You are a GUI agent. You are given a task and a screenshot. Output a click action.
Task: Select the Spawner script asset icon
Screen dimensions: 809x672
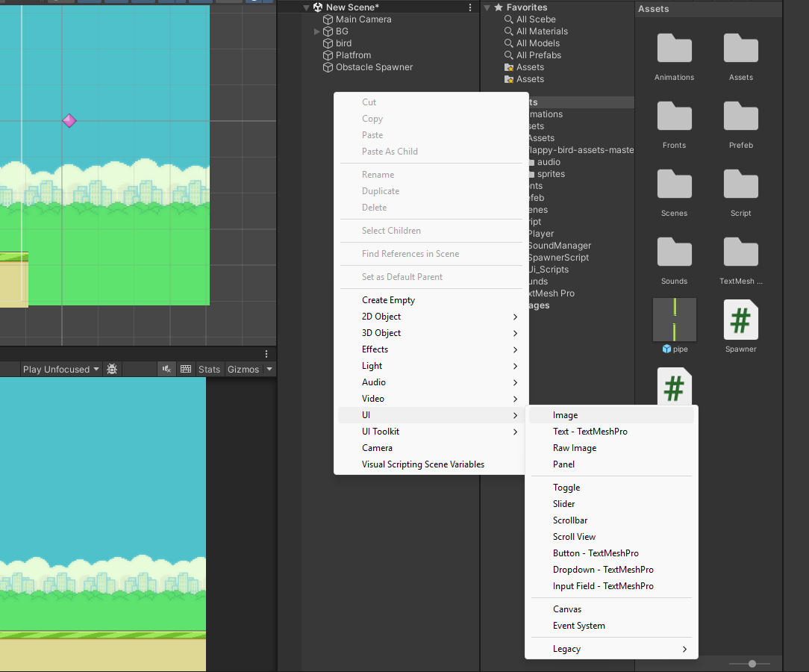[x=740, y=320]
